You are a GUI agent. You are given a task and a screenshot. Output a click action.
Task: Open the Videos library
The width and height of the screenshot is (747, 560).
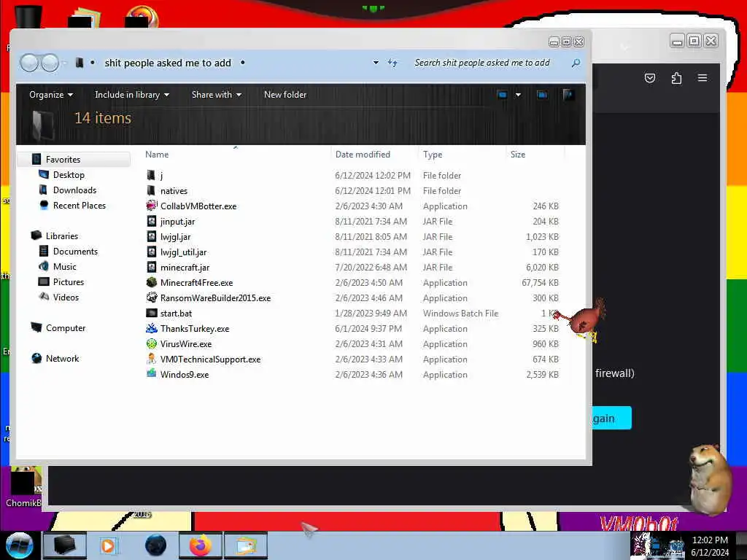tap(66, 297)
